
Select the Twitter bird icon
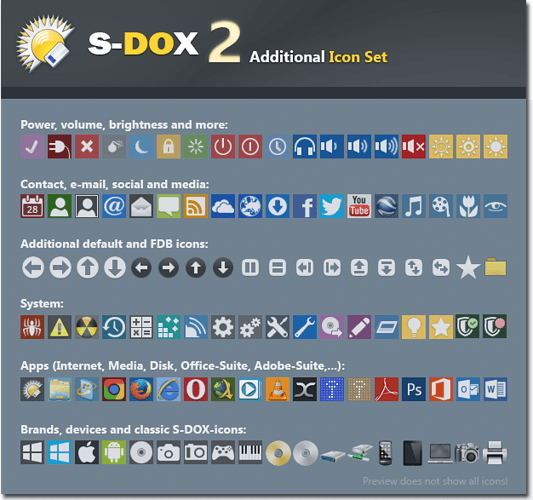332,206
